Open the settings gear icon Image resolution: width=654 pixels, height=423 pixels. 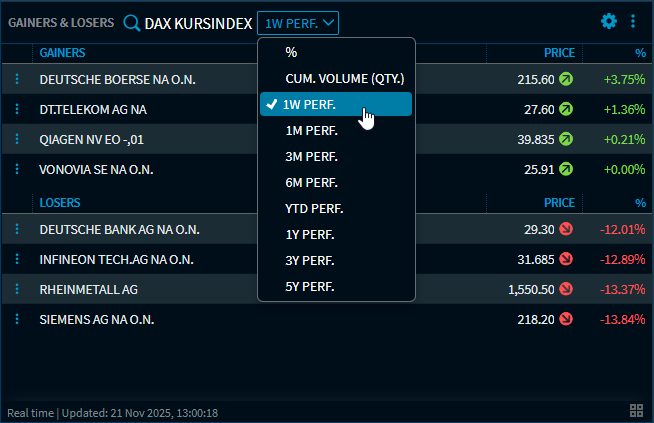pos(609,21)
